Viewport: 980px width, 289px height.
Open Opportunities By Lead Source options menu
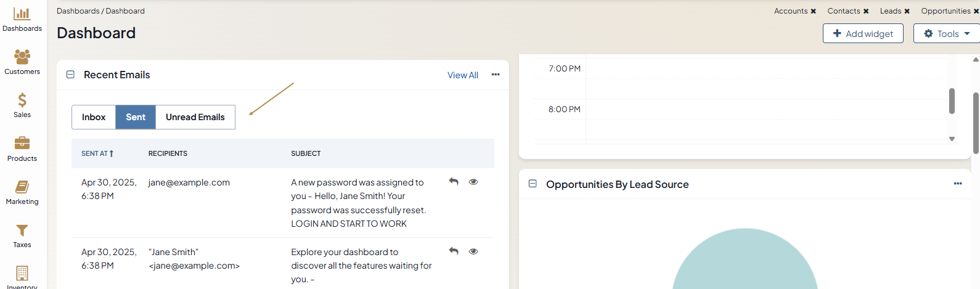pyautogui.click(x=958, y=184)
